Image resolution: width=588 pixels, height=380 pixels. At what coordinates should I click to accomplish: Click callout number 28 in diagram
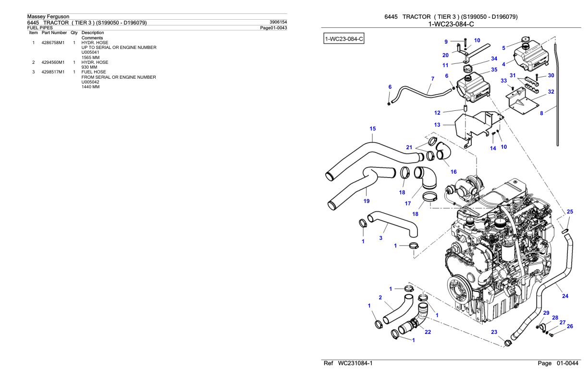click(x=554, y=318)
